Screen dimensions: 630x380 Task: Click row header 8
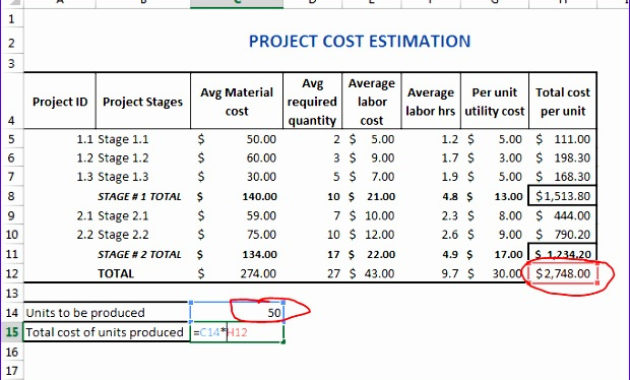click(x=12, y=196)
